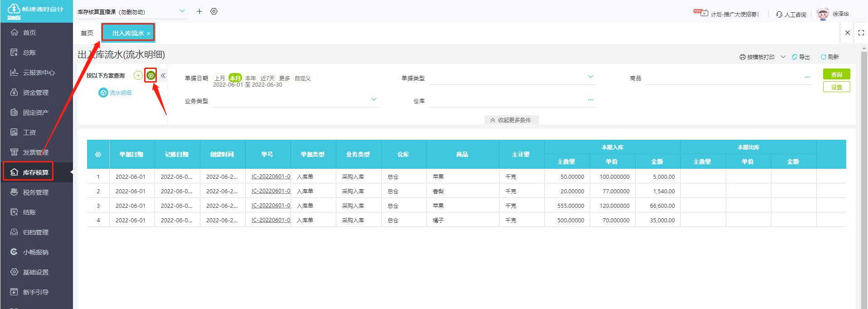Open the 按模板打印 dropdown arrow
868x309 pixels.
click(x=783, y=57)
